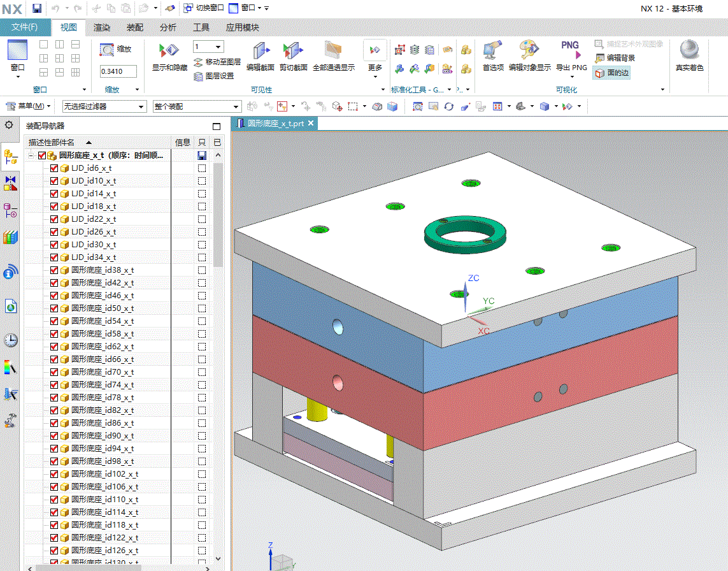Viewport: 728px width, 571px height.
Task: Open Assembly Navigator sidebar tab icon
Action: click(10, 157)
